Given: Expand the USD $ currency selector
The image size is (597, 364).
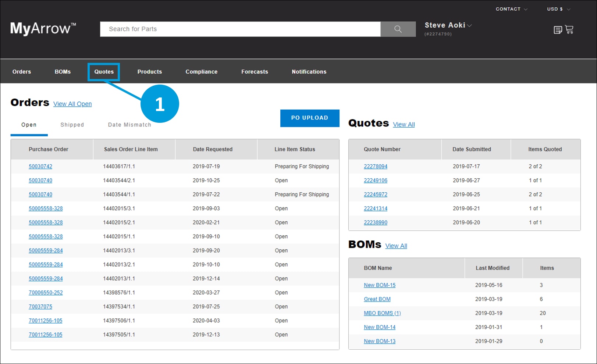Looking at the screenshot, I should pyautogui.click(x=557, y=9).
